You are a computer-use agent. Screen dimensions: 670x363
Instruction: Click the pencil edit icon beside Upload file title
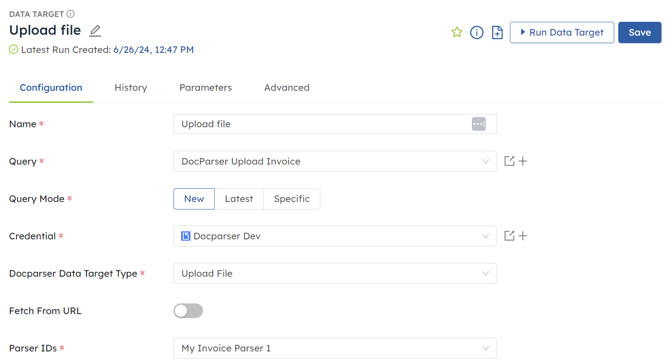point(95,31)
